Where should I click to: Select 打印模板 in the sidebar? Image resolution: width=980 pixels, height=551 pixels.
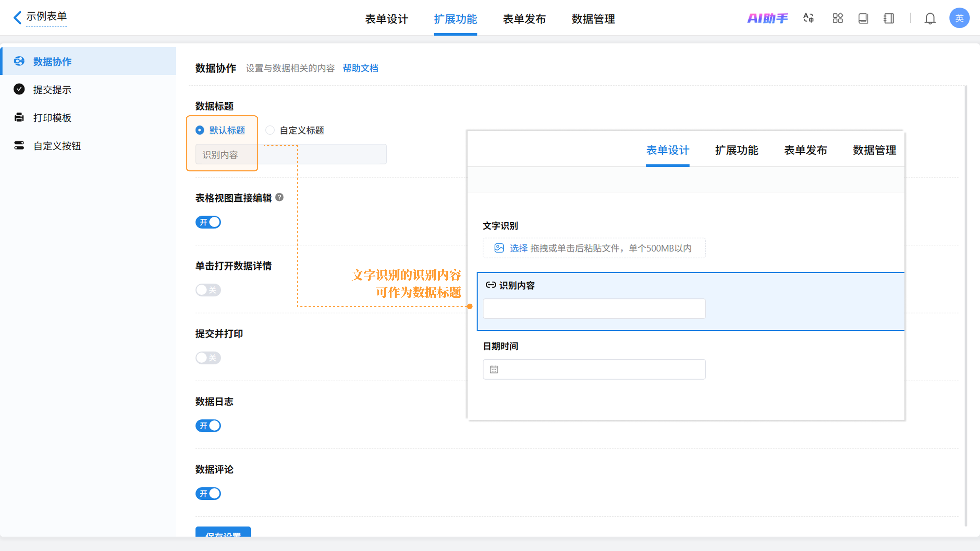tap(52, 118)
